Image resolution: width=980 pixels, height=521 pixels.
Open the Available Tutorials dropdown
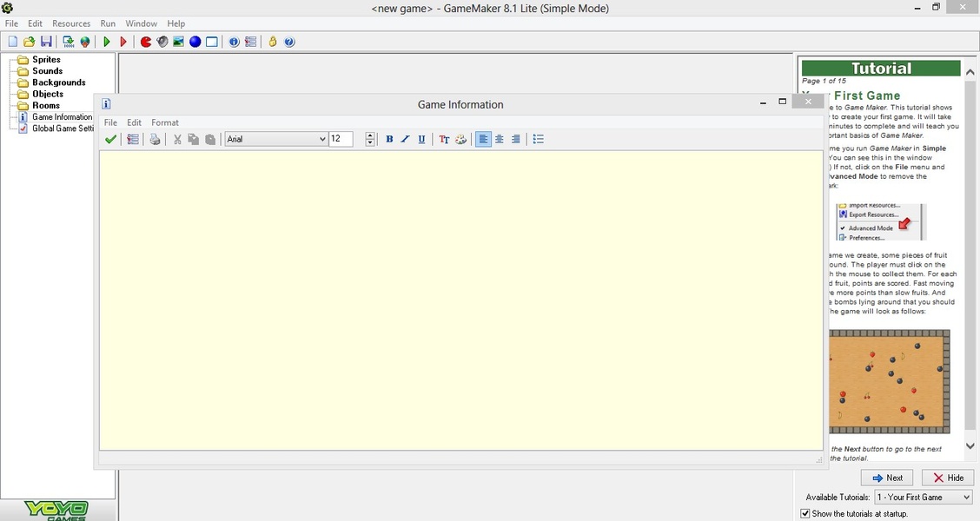tap(965, 498)
